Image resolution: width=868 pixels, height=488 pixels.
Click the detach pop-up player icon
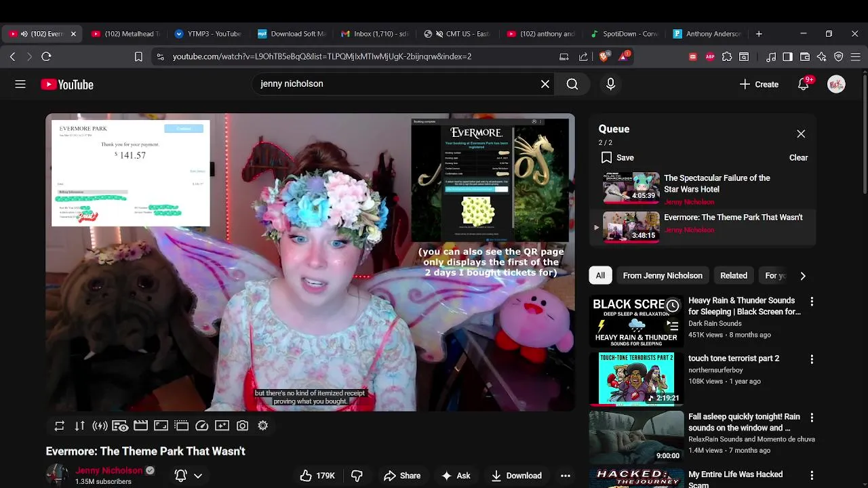coord(181,426)
